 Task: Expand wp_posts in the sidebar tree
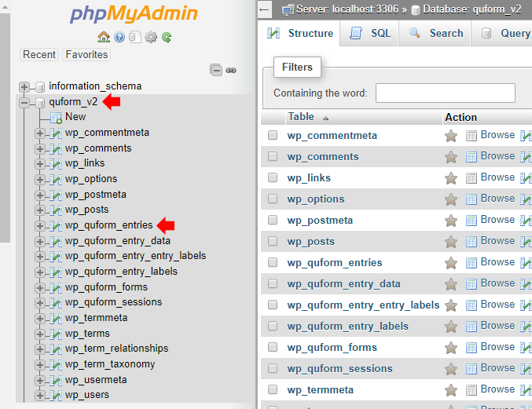click(40, 210)
